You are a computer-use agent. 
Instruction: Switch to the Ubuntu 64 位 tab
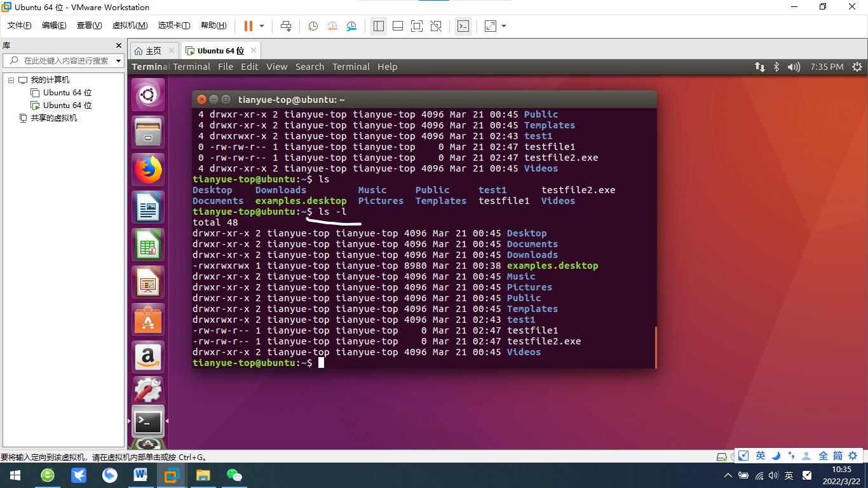pyautogui.click(x=220, y=51)
